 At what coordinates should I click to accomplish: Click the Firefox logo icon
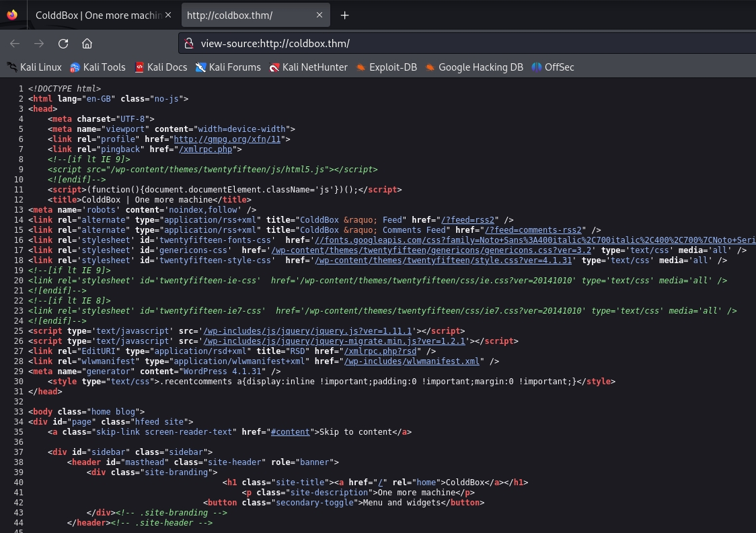12,15
